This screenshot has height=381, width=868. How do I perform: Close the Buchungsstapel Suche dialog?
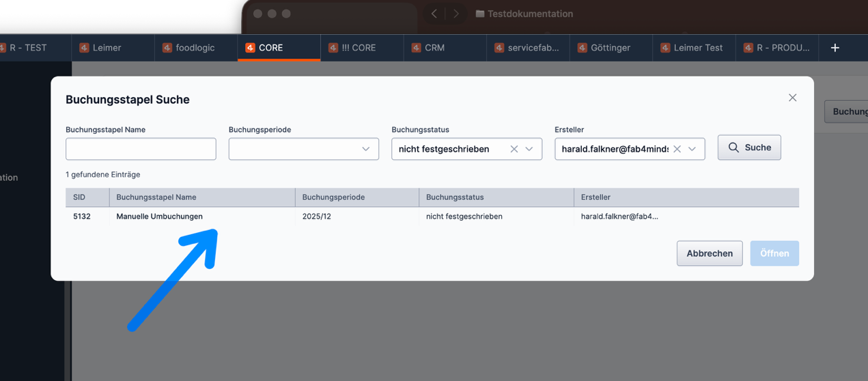click(x=792, y=98)
